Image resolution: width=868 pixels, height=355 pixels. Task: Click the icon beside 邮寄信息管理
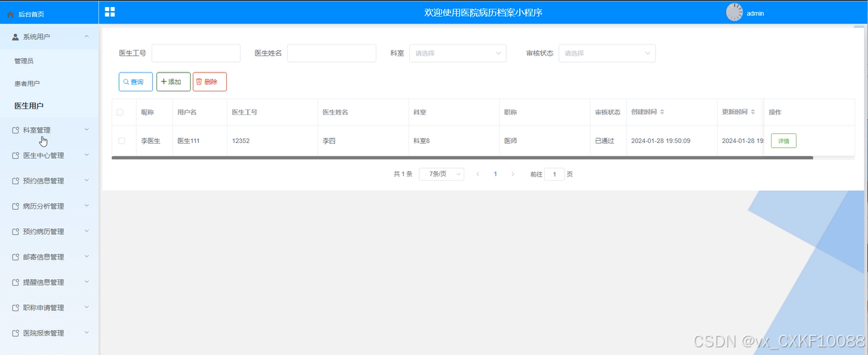tap(15, 257)
